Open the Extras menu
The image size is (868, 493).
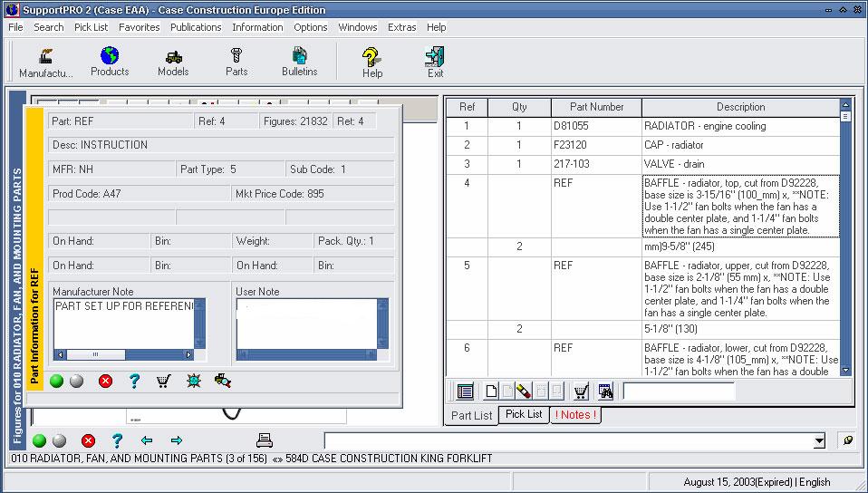click(402, 27)
